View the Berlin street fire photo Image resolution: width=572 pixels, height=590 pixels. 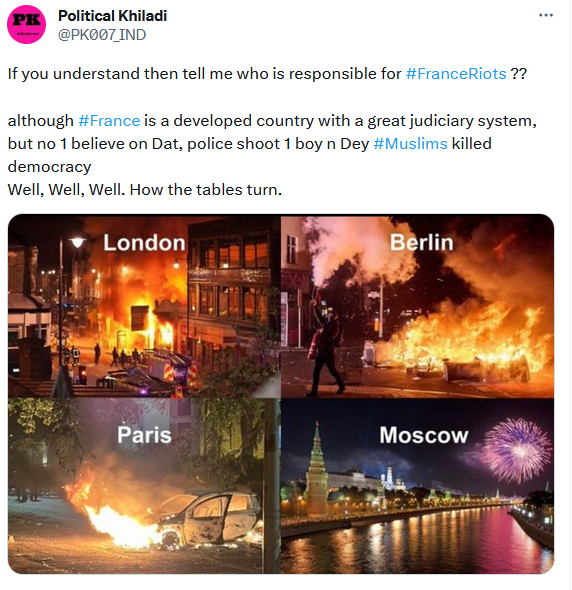coord(417,306)
